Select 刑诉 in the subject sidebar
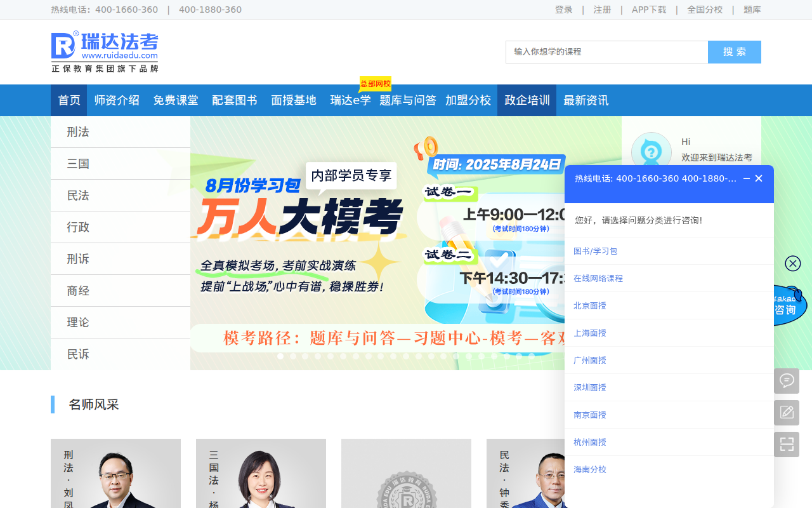 (x=121, y=259)
